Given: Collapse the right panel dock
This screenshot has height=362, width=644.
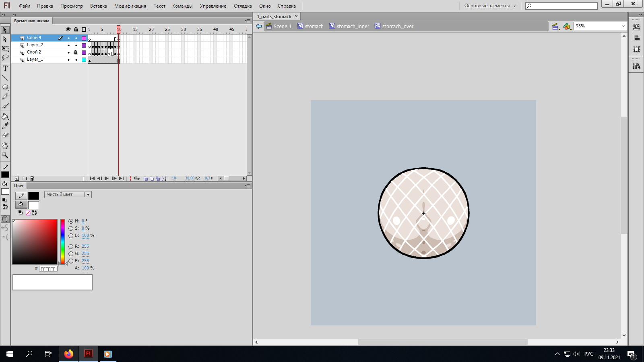Looking at the screenshot, I should tap(640, 14).
